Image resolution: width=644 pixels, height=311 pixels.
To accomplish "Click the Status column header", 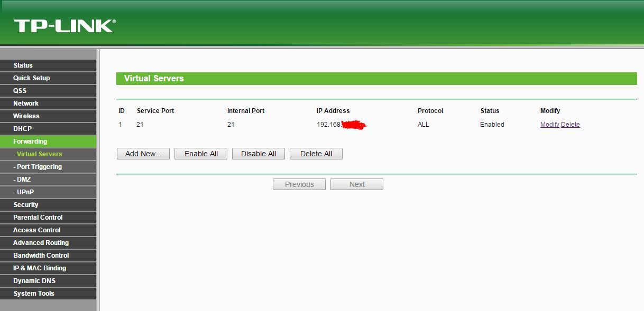I will 490,111.
